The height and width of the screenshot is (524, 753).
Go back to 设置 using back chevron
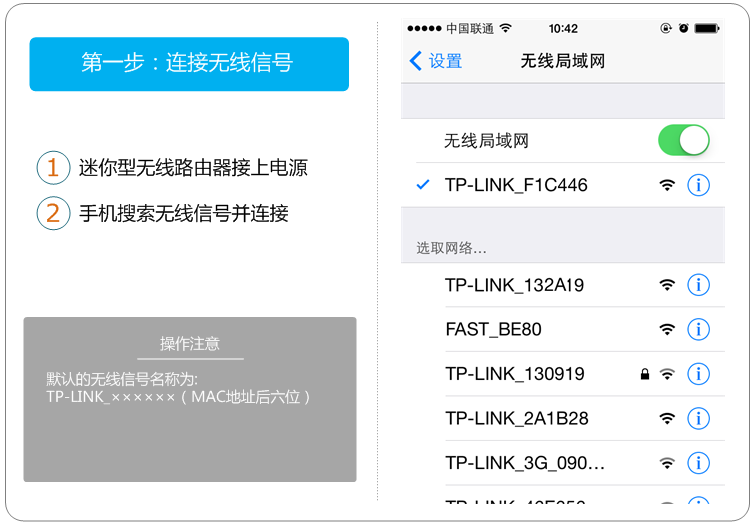click(417, 61)
